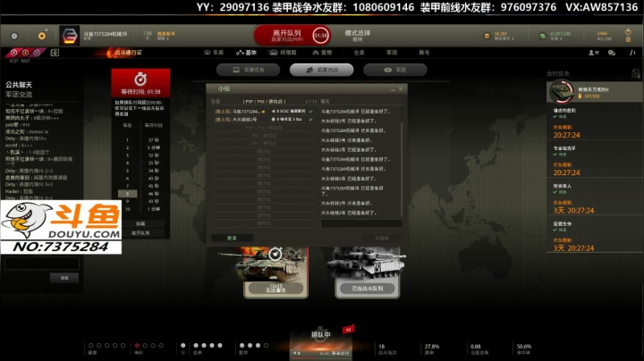Click the public chat input box

[x=41, y=263]
